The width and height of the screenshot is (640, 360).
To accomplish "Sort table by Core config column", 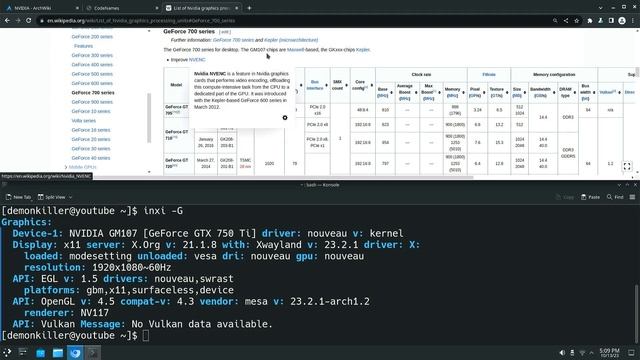I will (x=371, y=85).
